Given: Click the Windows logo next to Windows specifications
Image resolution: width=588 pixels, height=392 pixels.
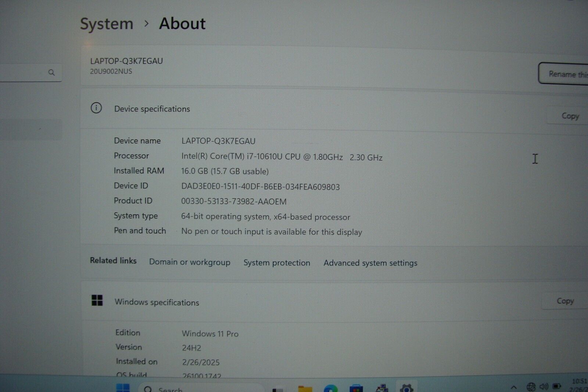Looking at the screenshot, I should pyautogui.click(x=97, y=300).
